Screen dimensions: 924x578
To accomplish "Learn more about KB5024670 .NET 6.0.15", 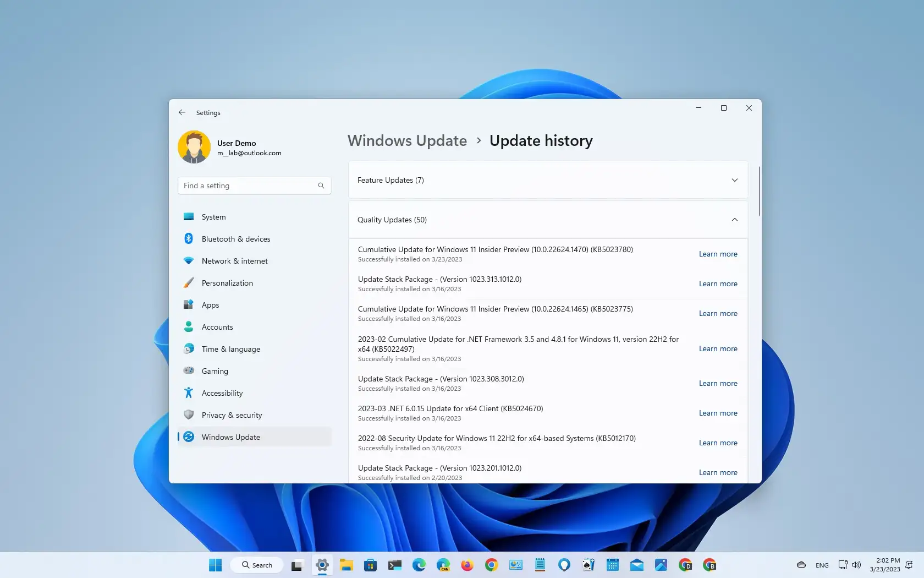I will point(718,413).
